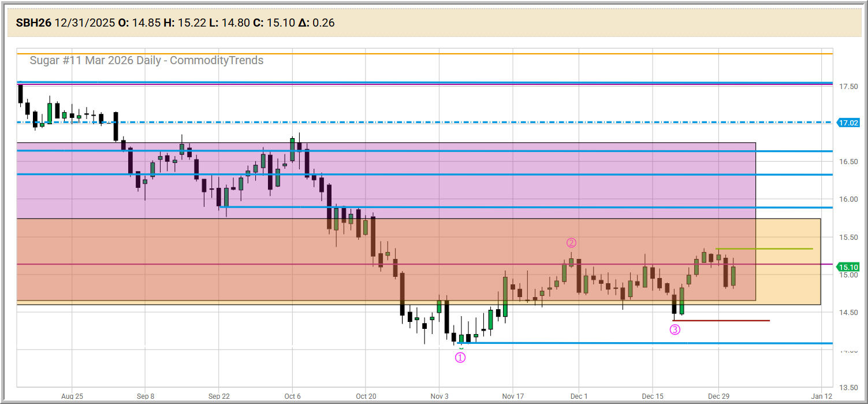Select the Nov 3 date label
The image size is (868, 404).
(x=439, y=396)
